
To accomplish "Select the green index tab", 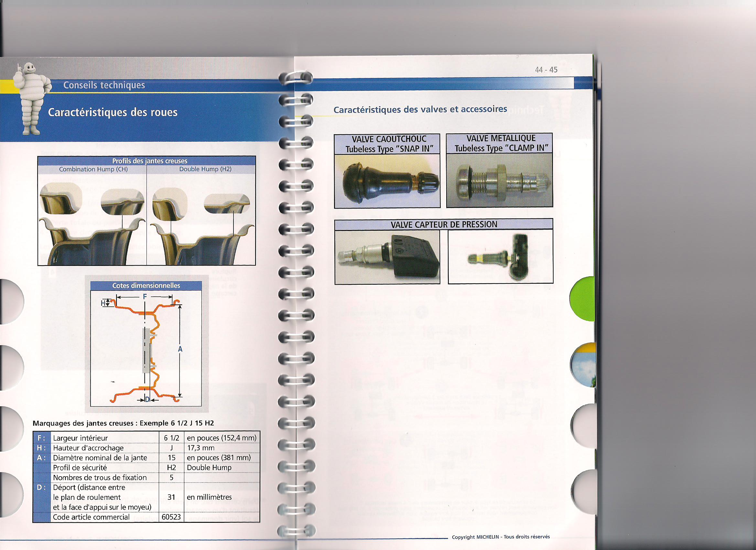I will 583,299.
